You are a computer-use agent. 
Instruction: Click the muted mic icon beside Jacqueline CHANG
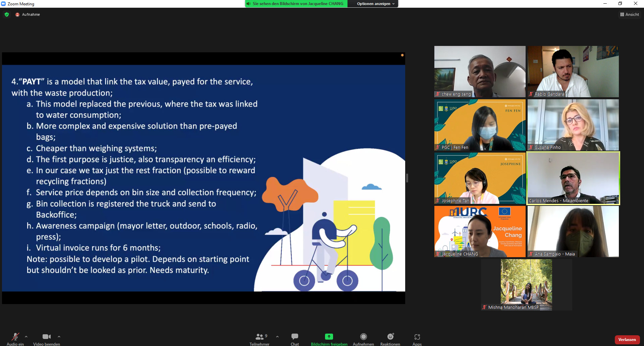click(438, 254)
